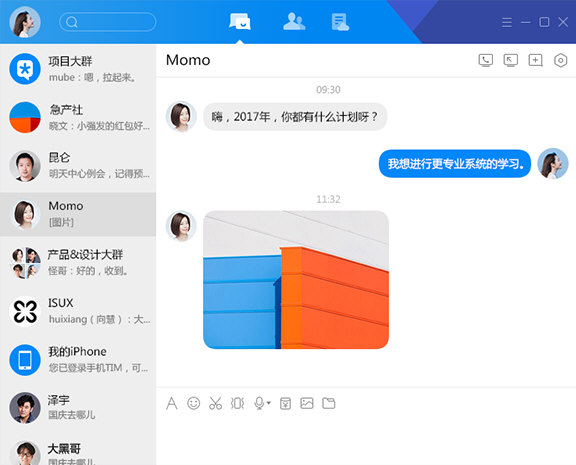Click the 11:32 timestamp
Image resolution: width=576 pixels, height=465 pixels.
[328, 199]
